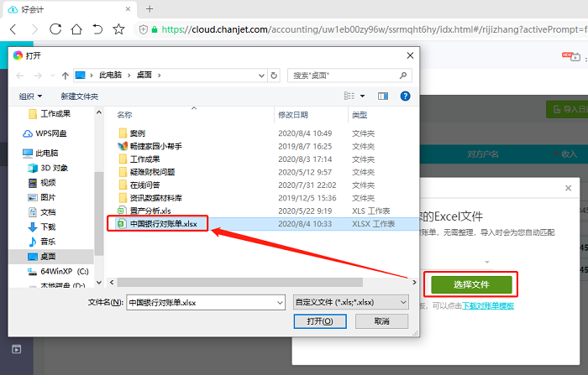
Task: Click 桌面 in breadcrumb path
Action: point(144,75)
